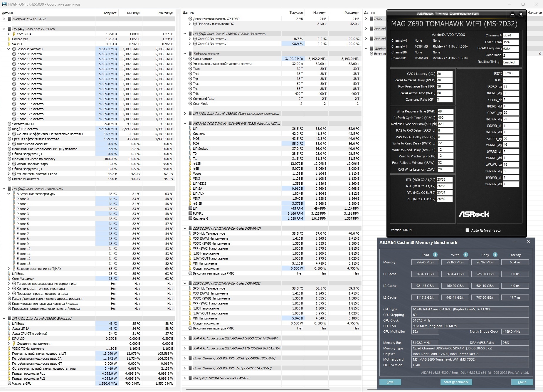543x392 pixels.
Task: Click the L3 Cache latency value 17.7 ns
Action: coord(515,297)
